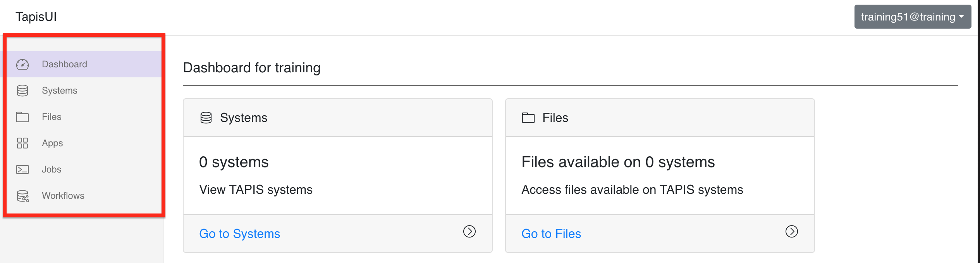The image size is (980, 263).
Task: Follow the Go to Files link
Action: (x=551, y=234)
